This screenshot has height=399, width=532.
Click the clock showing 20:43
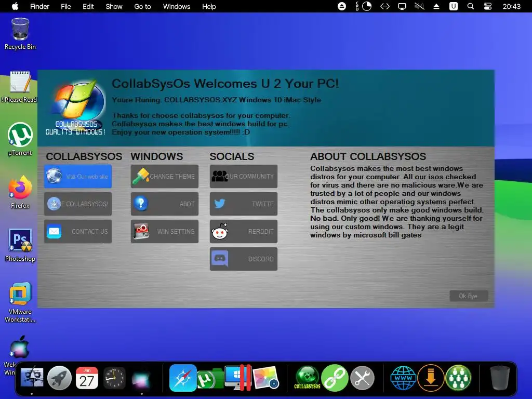tap(512, 6)
